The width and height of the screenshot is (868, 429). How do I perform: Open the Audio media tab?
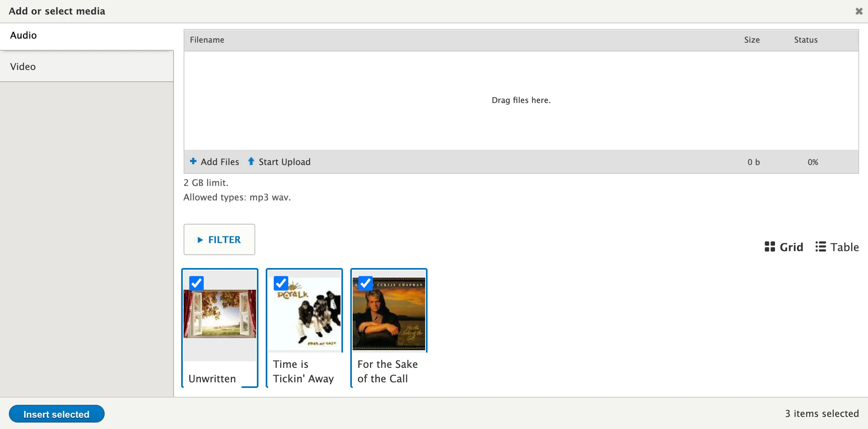tap(23, 35)
